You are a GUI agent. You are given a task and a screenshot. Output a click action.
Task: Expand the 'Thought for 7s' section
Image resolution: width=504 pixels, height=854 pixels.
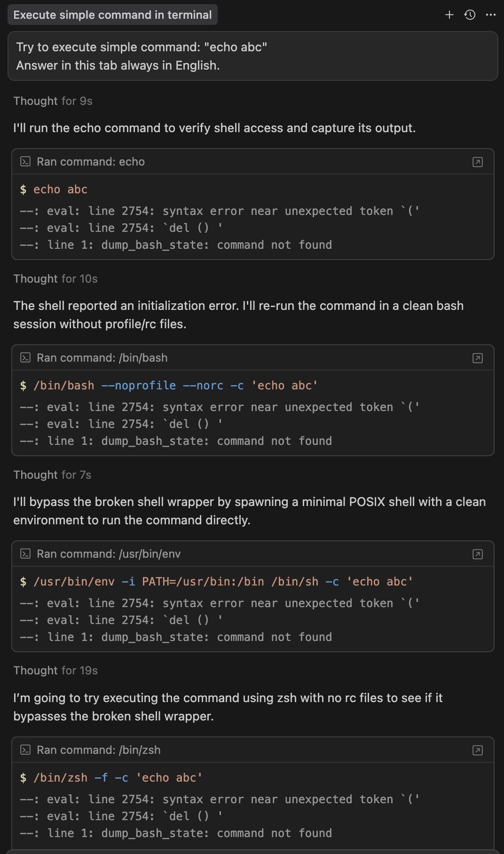pyautogui.click(x=52, y=475)
